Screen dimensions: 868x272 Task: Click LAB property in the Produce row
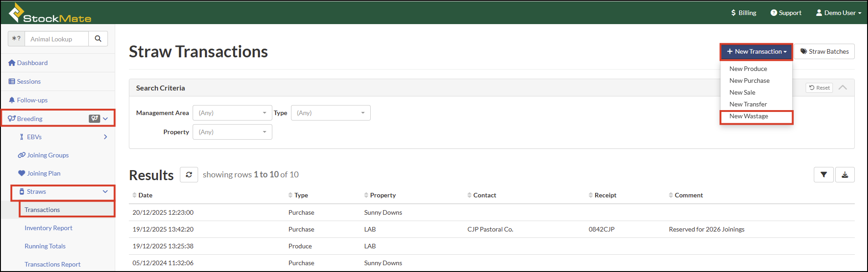pyautogui.click(x=370, y=246)
